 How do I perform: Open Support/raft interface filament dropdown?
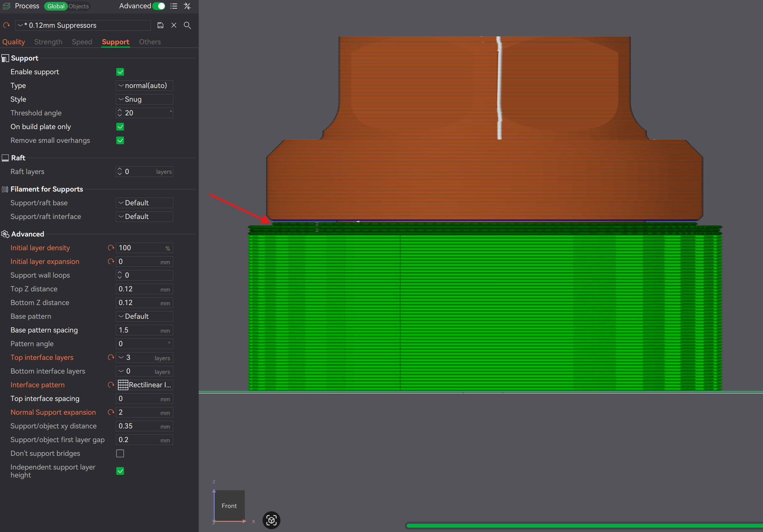(x=144, y=216)
